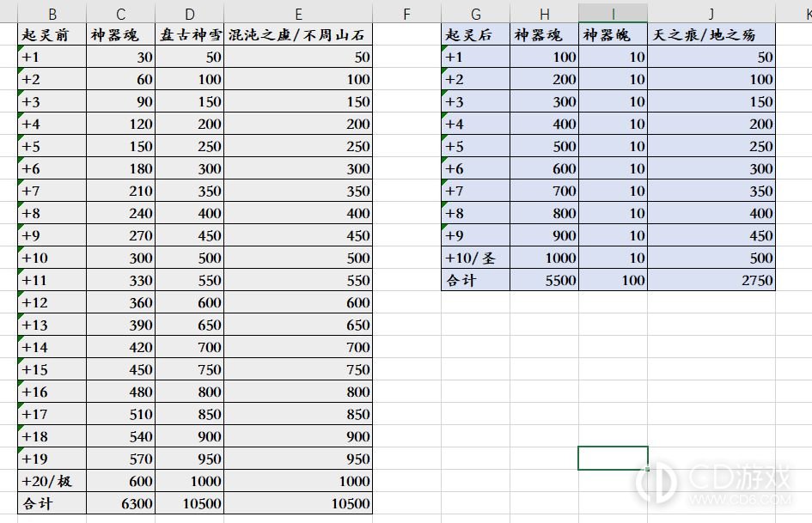
Task: Click the cell containing "330"
Action: (120, 280)
